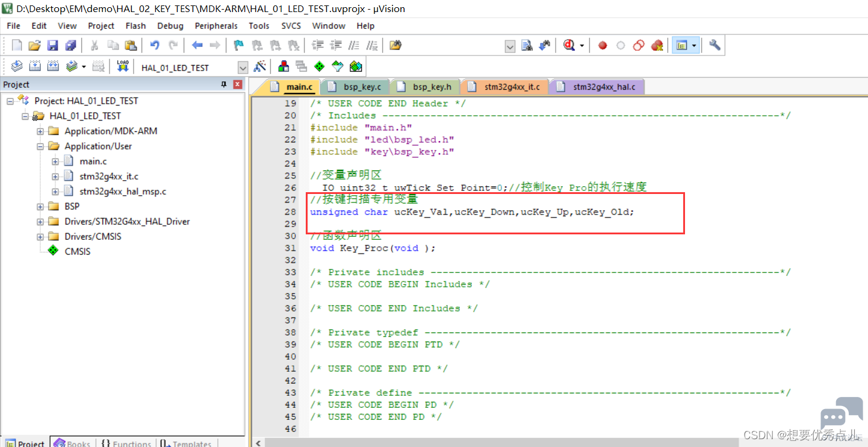The height and width of the screenshot is (447, 868).
Task: Insert a breakpoint with red circle icon
Action: (603, 45)
